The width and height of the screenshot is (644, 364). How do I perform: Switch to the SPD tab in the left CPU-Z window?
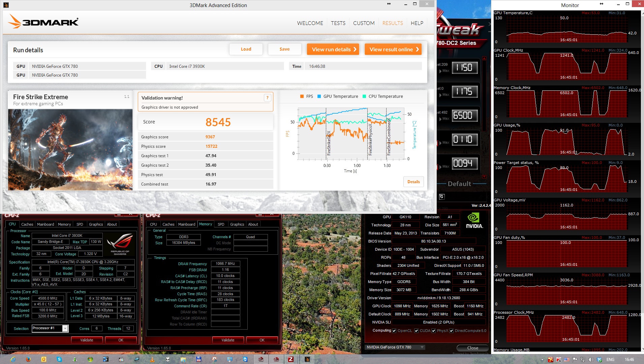(x=80, y=224)
